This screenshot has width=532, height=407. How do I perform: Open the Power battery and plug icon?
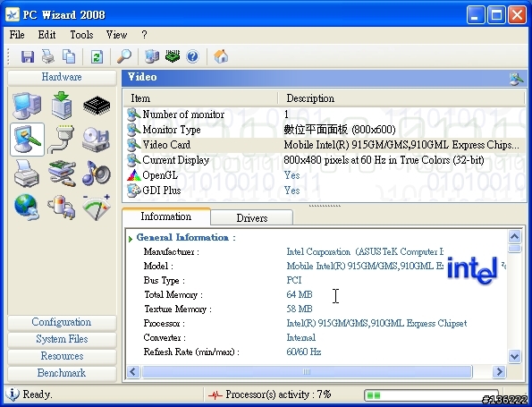pos(62,207)
